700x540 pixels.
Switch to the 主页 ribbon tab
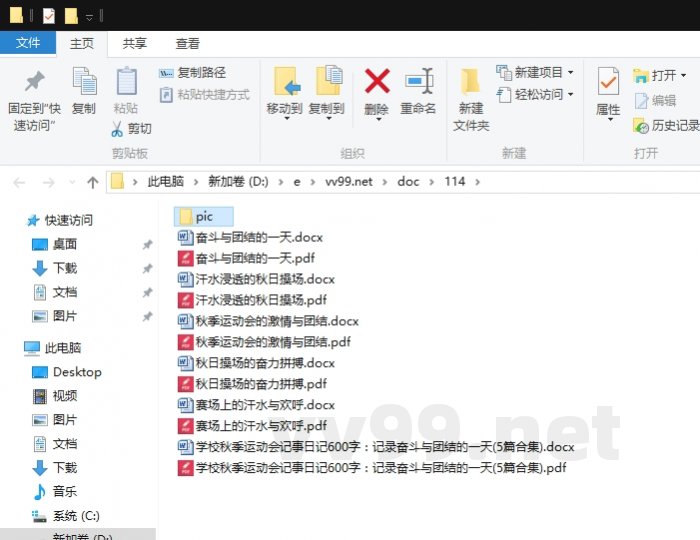click(x=82, y=44)
